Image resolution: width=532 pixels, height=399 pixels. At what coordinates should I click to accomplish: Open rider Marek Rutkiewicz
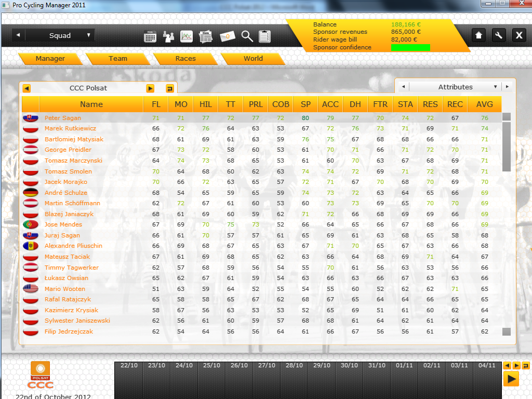click(70, 128)
